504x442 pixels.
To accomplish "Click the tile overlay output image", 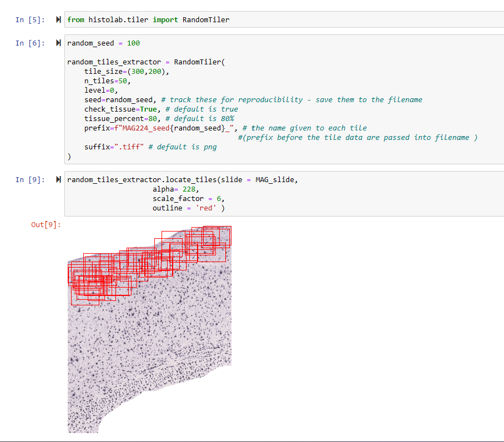I will click(150, 328).
